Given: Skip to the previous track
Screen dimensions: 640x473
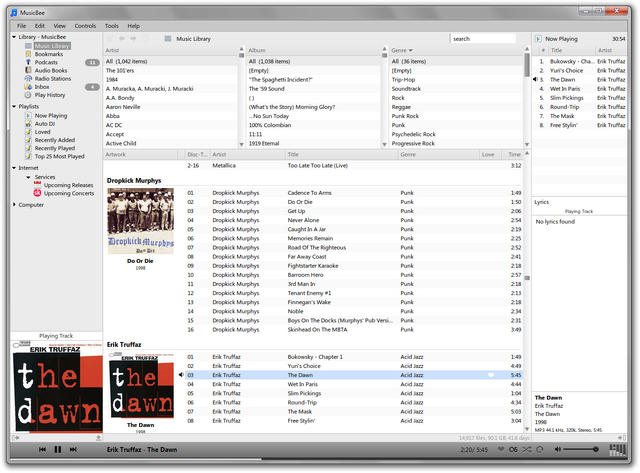Looking at the screenshot, I should click(42, 449).
